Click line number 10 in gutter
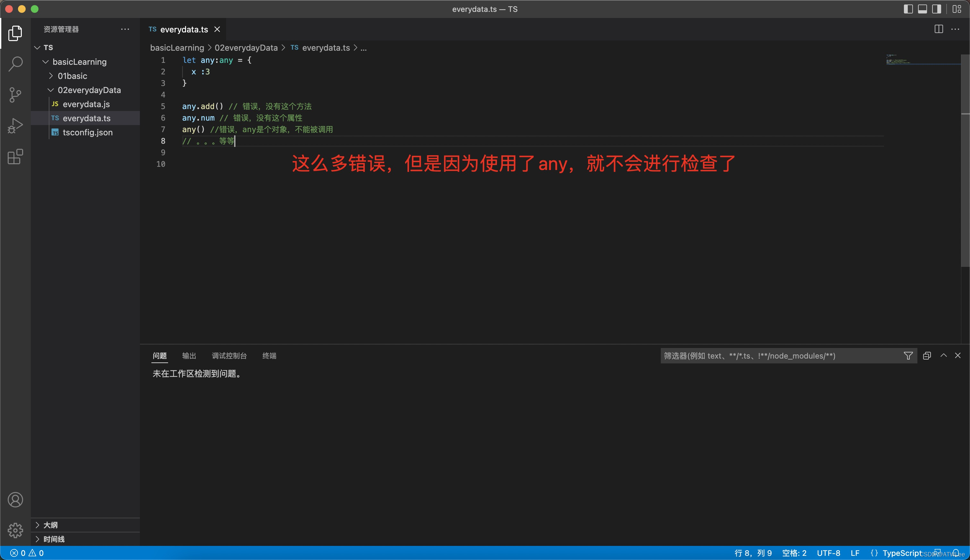970x560 pixels. point(161,164)
